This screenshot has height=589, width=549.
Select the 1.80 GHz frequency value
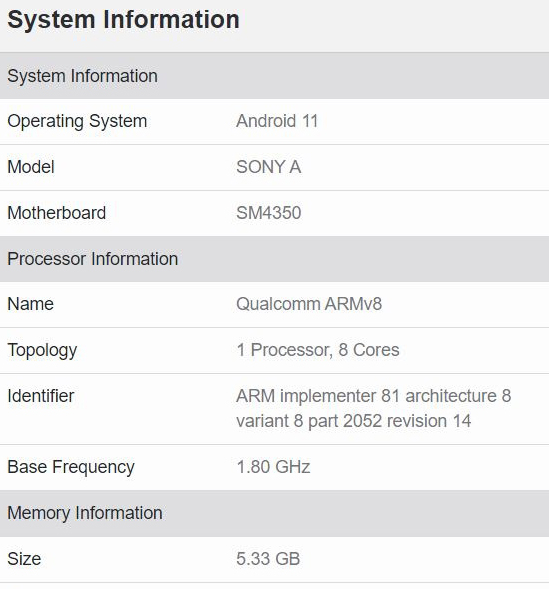click(273, 467)
